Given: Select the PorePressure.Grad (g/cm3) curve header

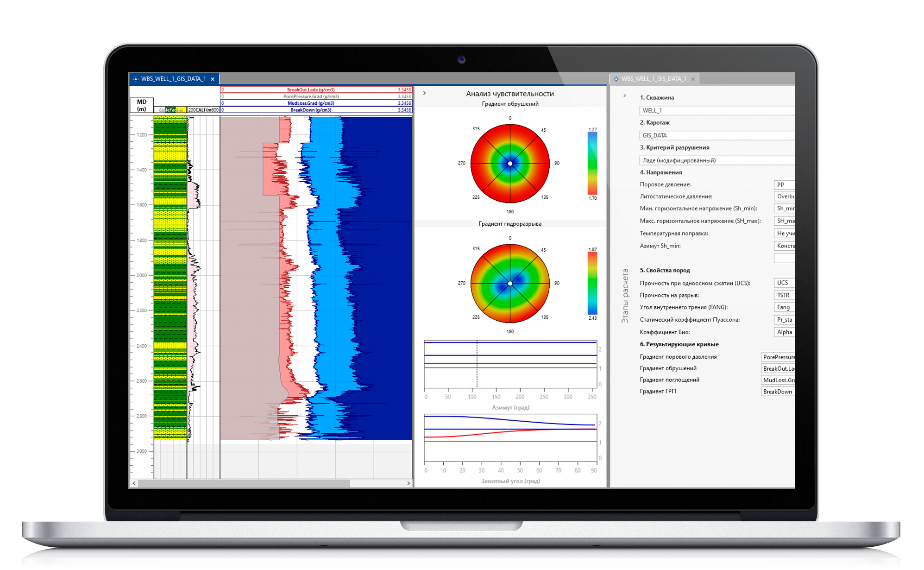Looking at the screenshot, I should pyautogui.click(x=316, y=96).
